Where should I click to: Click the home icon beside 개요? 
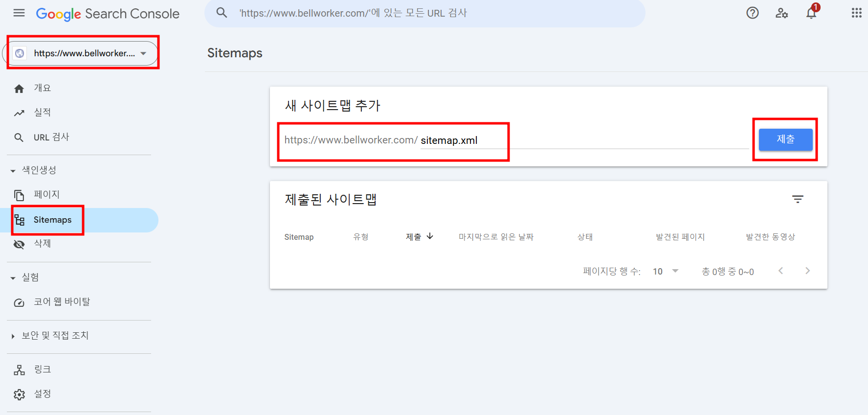coord(19,89)
